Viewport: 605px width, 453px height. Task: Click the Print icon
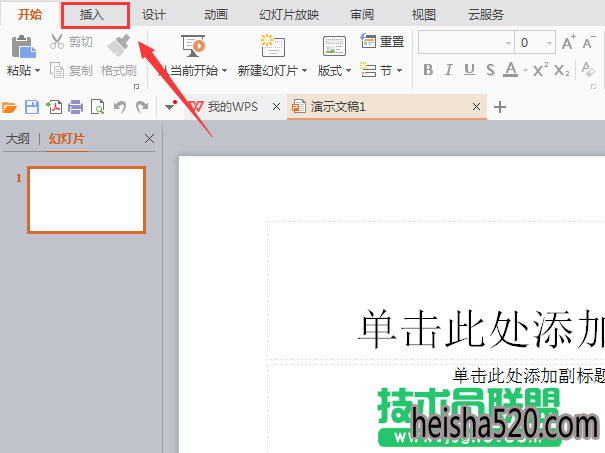76,107
